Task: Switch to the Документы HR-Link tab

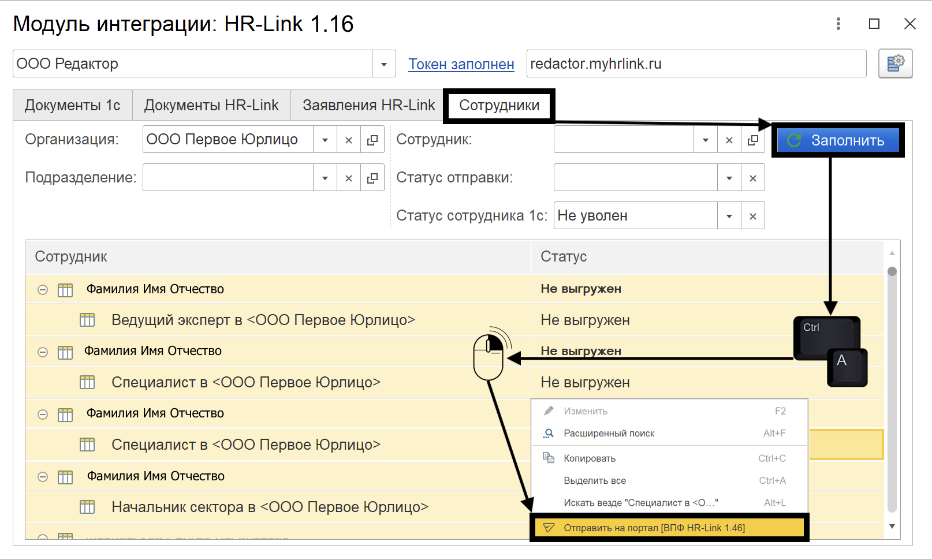Action: tap(211, 105)
